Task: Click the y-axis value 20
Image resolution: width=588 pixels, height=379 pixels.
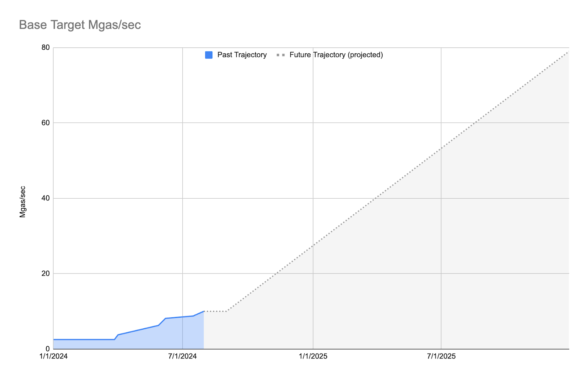Action: [46, 274]
